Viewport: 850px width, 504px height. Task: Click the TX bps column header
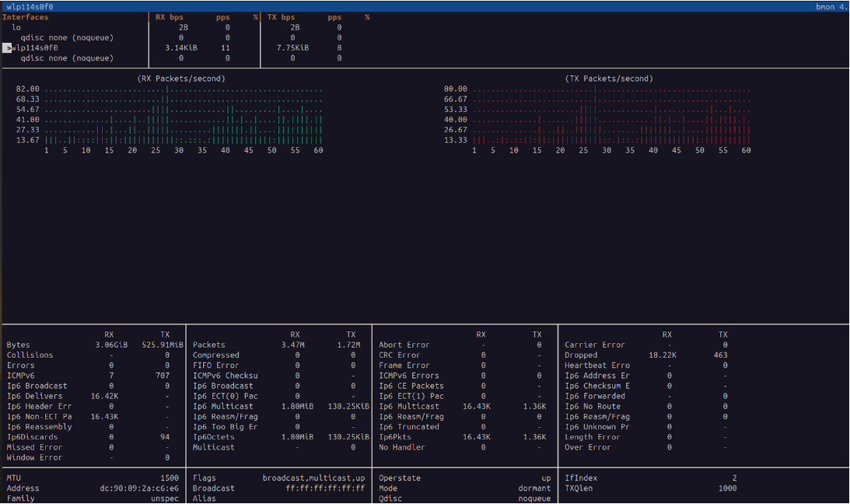point(282,17)
